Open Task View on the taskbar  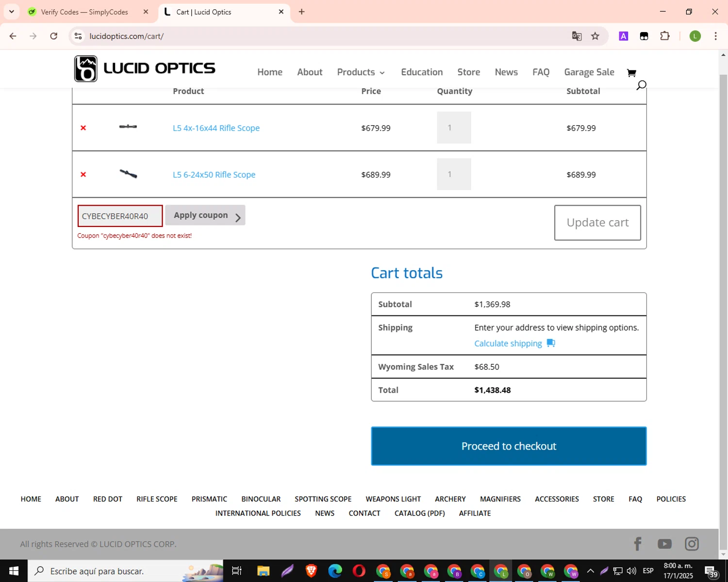[x=236, y=571]
